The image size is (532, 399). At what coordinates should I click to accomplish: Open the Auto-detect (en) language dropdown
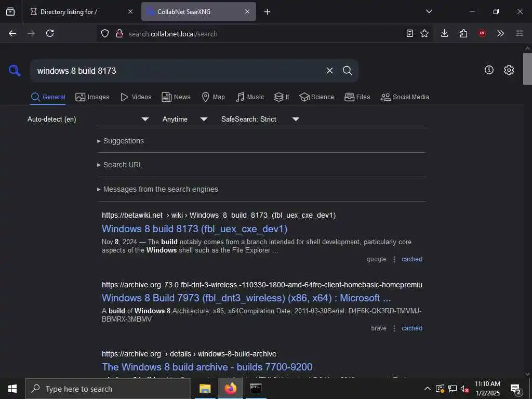pos(88,119)
